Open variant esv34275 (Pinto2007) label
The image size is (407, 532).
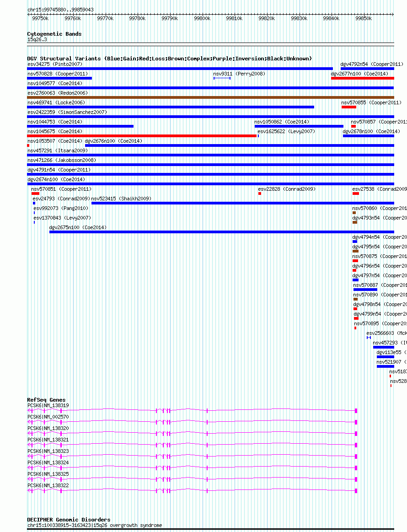click(55, 64)
